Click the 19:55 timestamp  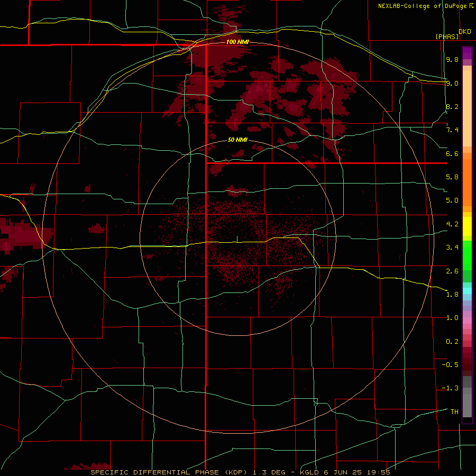coord(378,472)
